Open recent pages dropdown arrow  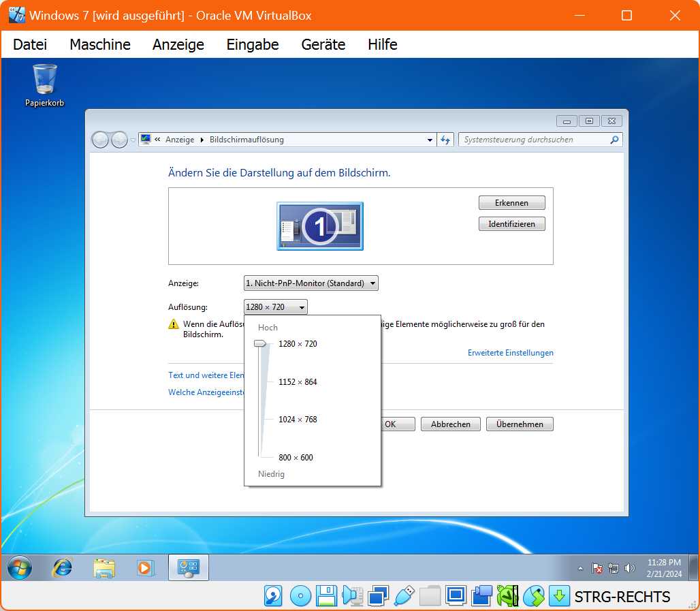point(133,140)
